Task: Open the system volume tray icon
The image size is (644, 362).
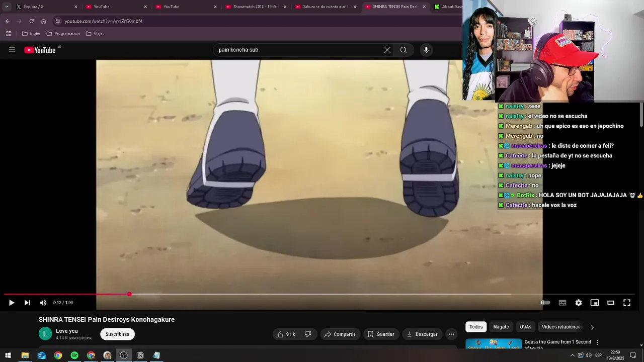Action: (589, 355)
